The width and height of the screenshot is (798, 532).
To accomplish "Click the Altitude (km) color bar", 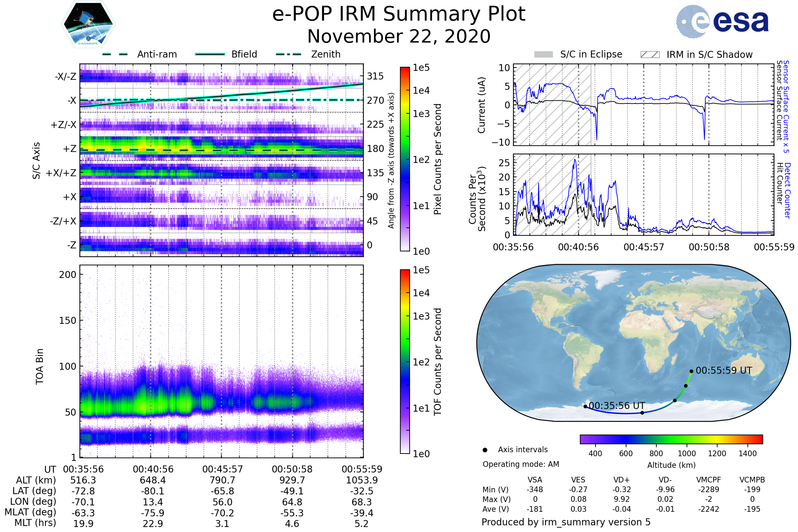I will [671, 439].
